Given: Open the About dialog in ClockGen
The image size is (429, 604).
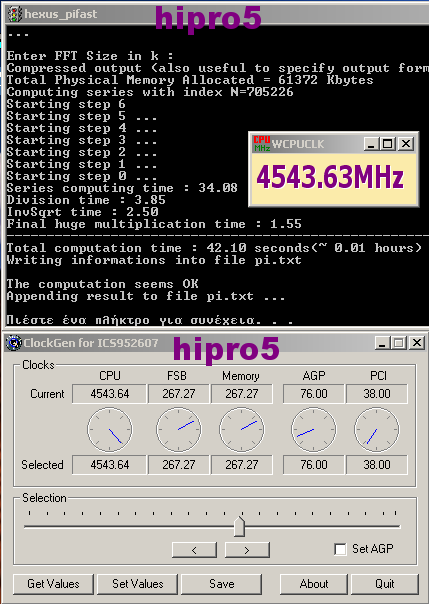Looking at the screenshot, I should pos(314,584).
